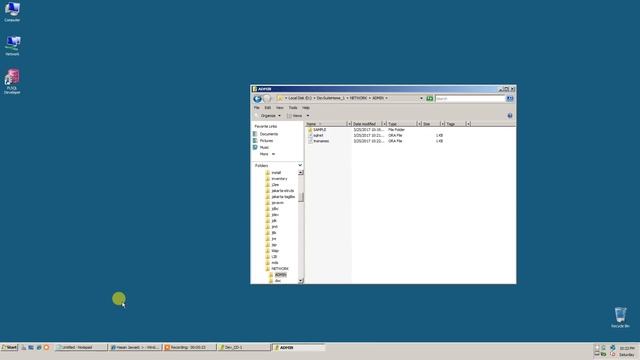This screenshot has height=360, width=640.
Task: Expand More under Favorite Links
Action: point(267,154)
